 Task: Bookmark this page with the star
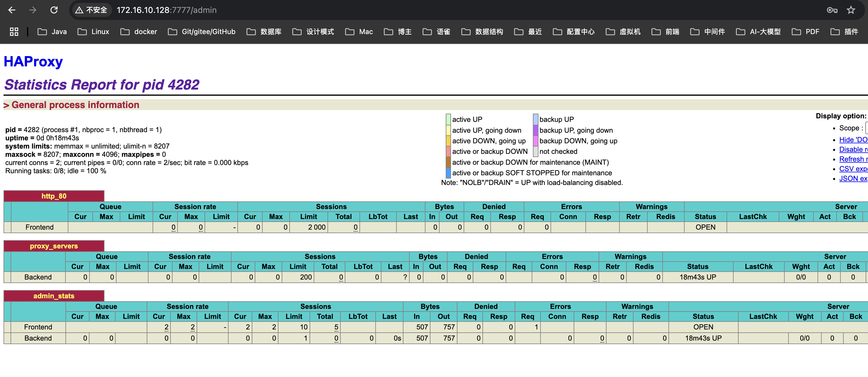pyautogui.click(x=851, y=10)
